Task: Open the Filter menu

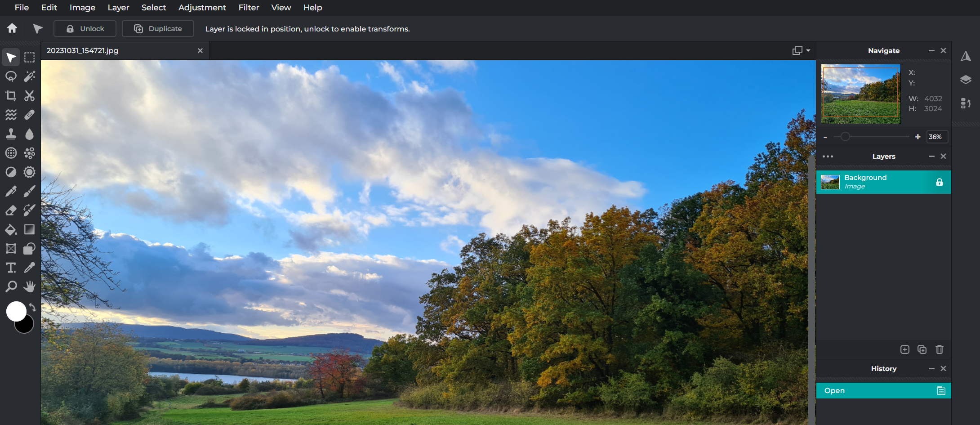Action: point(249,8)
